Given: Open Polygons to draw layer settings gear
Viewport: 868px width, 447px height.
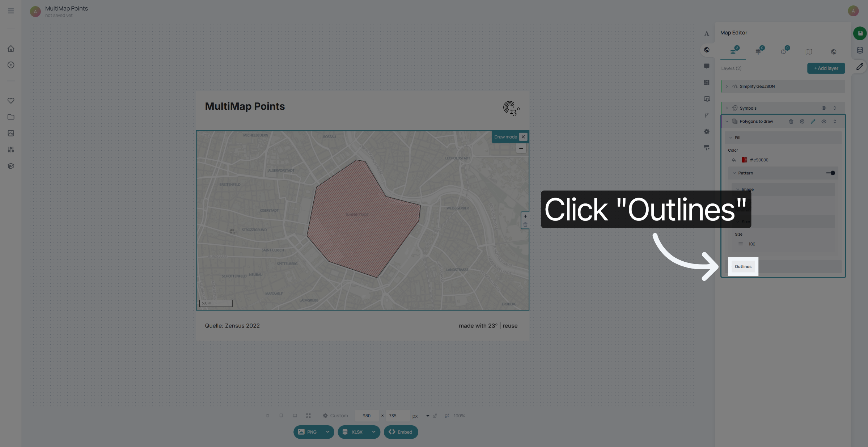Looking at the screenshot, I should [x=802, y=122].
